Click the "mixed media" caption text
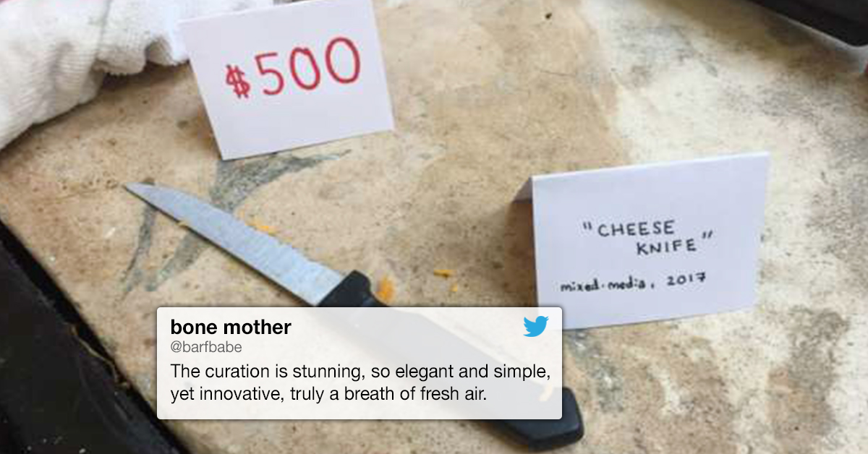Image resolution: width=868 pixels, height=454 pixels. pyautogui.click(x=604, y=285)
